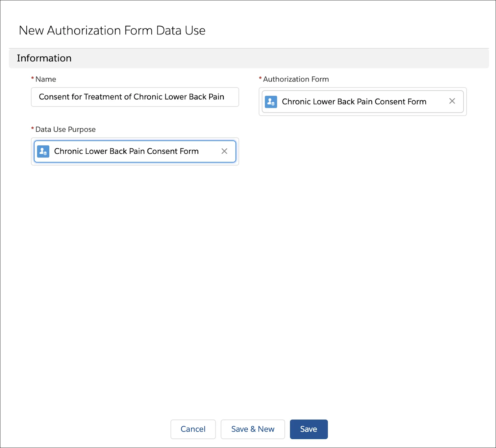Image resolution: width=496 pixels, height=448 pixels.
Task: Select the Data Use Purpose lookup pill
Action: coord(126,152)
